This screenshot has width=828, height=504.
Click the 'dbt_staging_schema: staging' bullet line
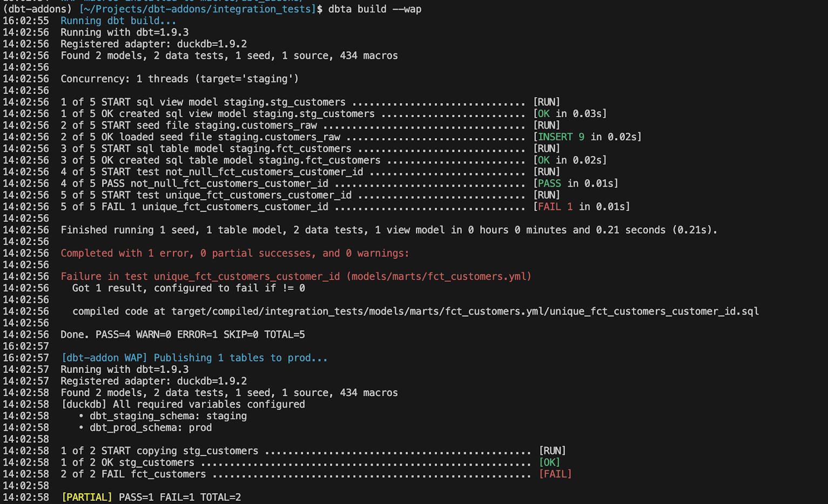pyautogui.click(x=163, y=416)
